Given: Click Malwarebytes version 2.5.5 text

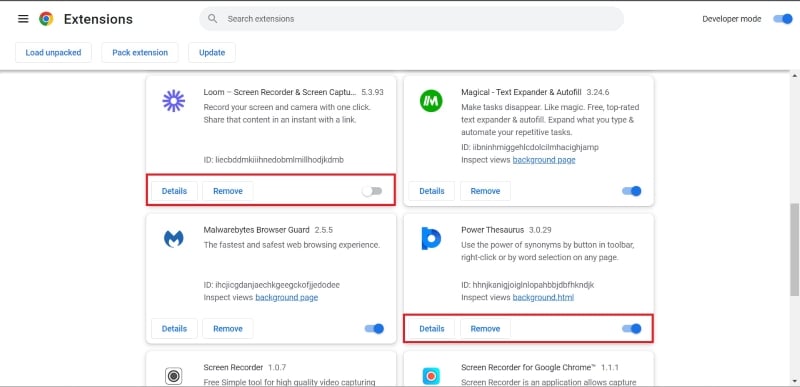Looking at the screenshot, I should pyautogui.click(x=324, y=230).
